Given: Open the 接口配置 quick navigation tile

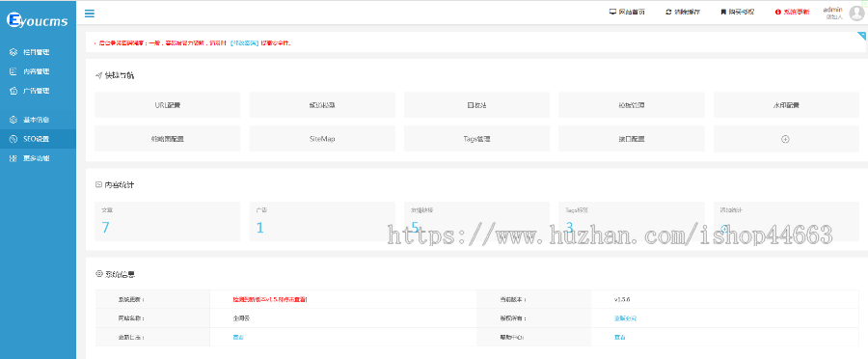Looking at the screenshot, I should click(x=631, y=139).
